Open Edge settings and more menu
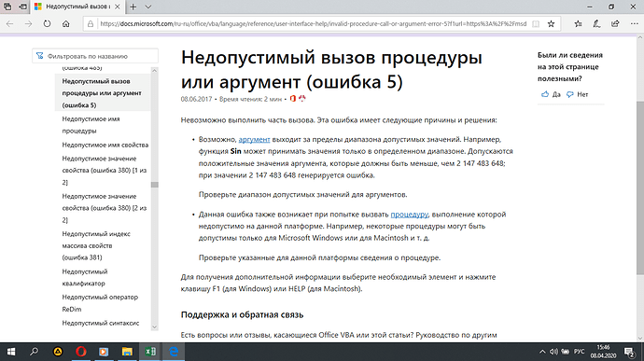Image resolution: width=644 pixels, height=361 pixels. tap(634, 24)
